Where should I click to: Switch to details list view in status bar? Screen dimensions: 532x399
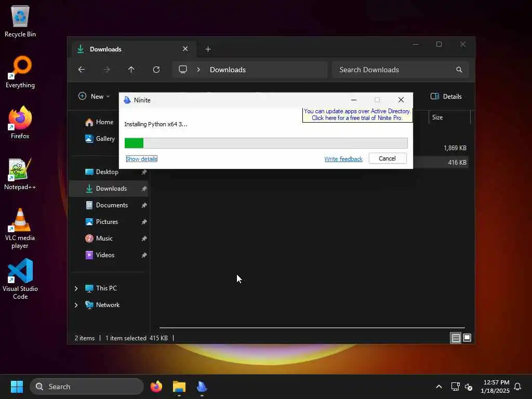click(x=456, y=338)
